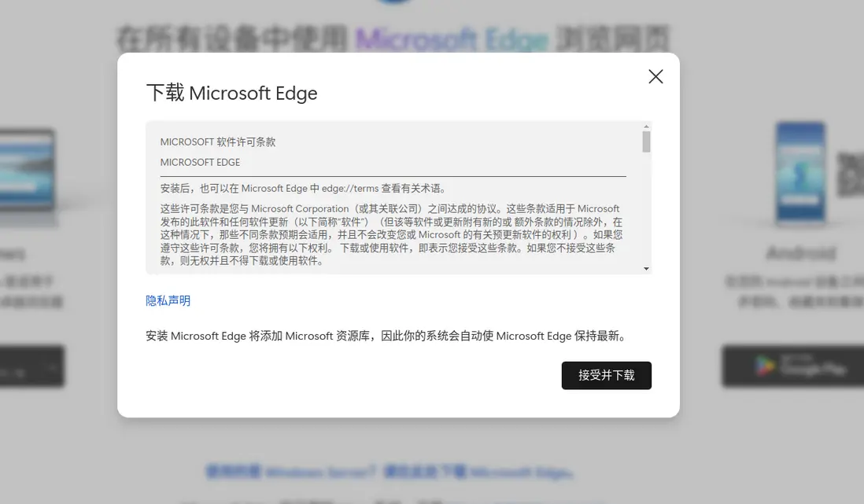Click the MICROSOFT 软件许可条款 heading
Screen dimensions: 864x504
click(x=218, y=142)
